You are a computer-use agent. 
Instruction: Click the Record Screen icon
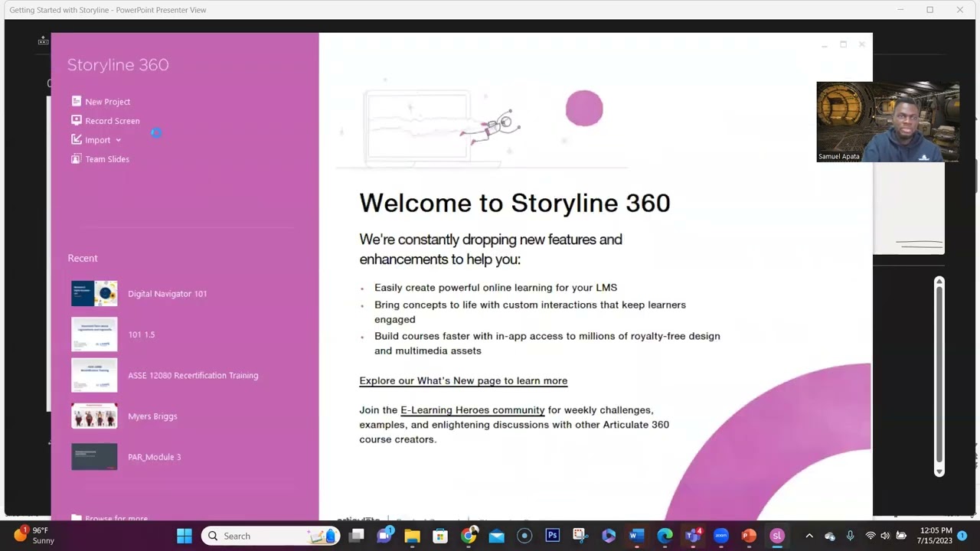76,120
